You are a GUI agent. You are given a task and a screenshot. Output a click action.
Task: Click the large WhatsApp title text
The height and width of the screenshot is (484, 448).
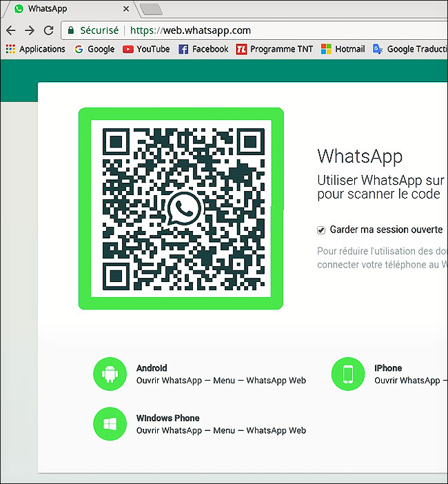coord(360,157)
